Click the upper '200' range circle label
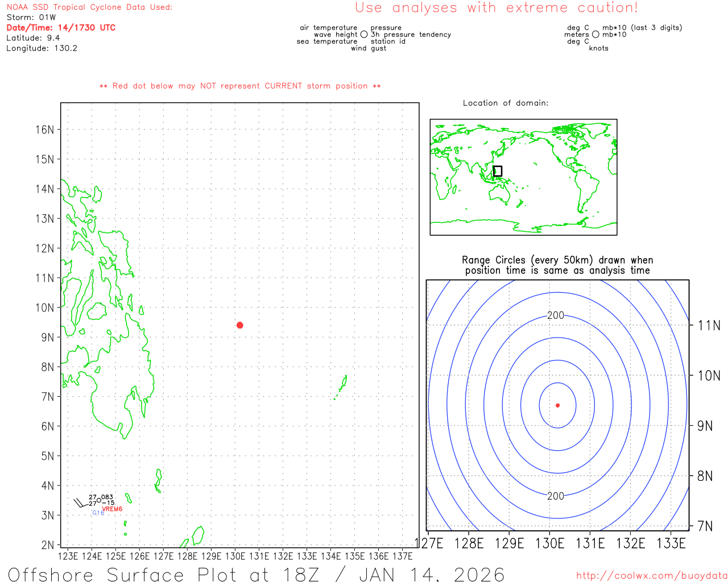This screenshot has width=728, height=582. click(x=556, y=315)
